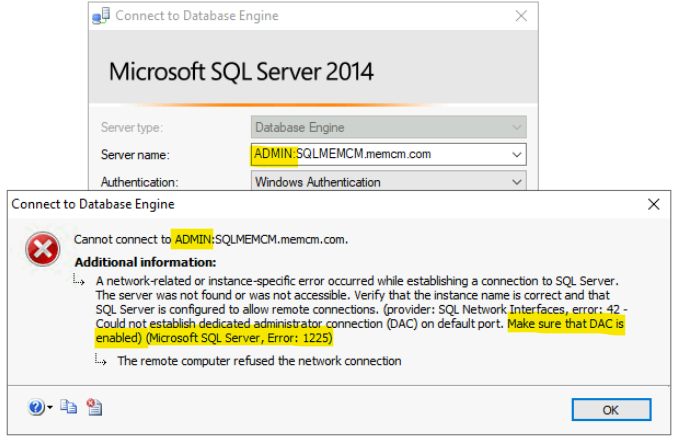676x437 pixels.
Task: Open the help icon's dropdown arrow
Action: click(x=50, y=407)
